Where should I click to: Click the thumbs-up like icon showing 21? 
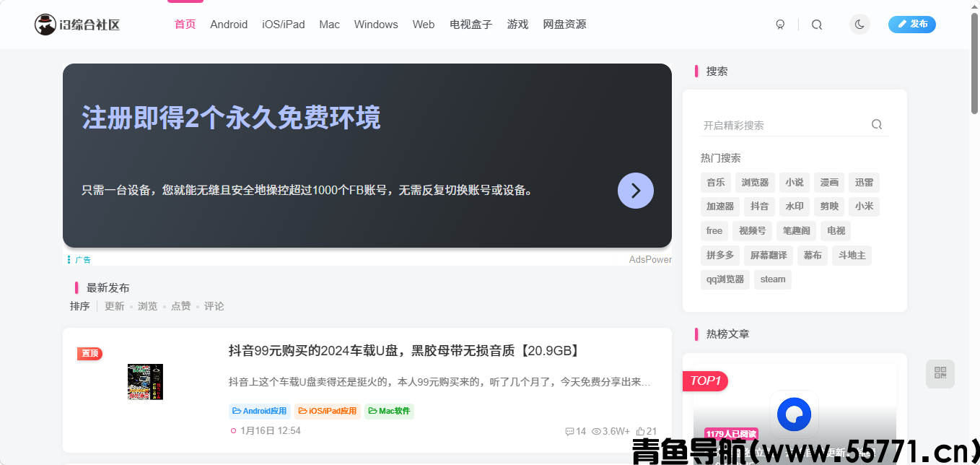tap(640, 432)
